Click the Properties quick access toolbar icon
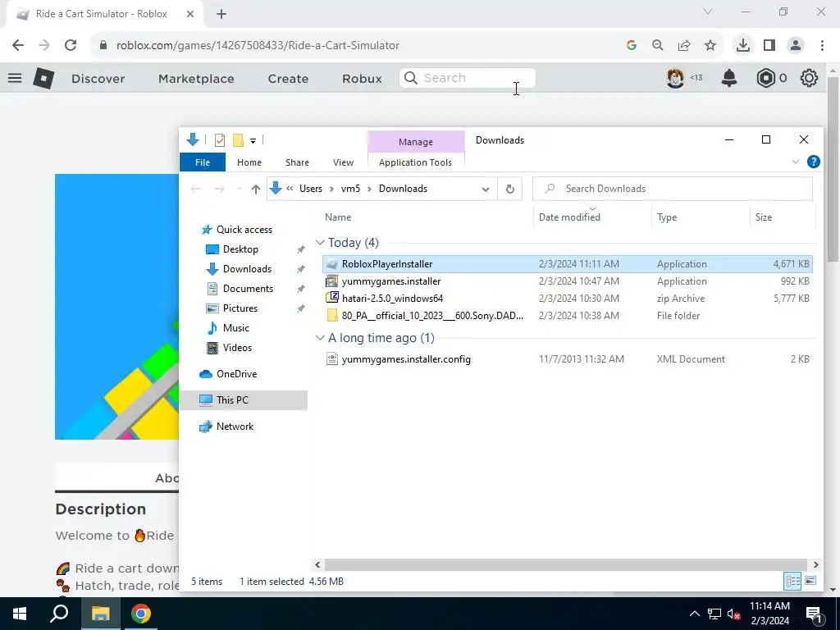Viewport: 840px width, 630px height. (220, 140)
